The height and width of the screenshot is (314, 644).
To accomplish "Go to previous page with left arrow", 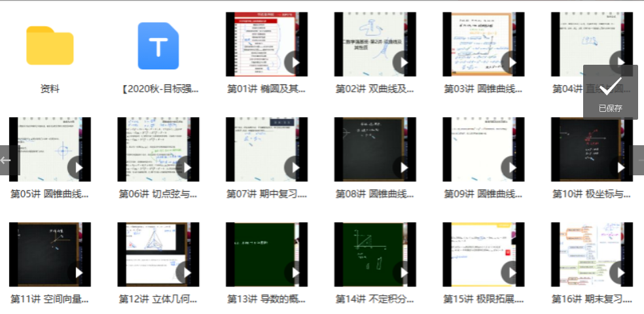I will pos(7,160).
